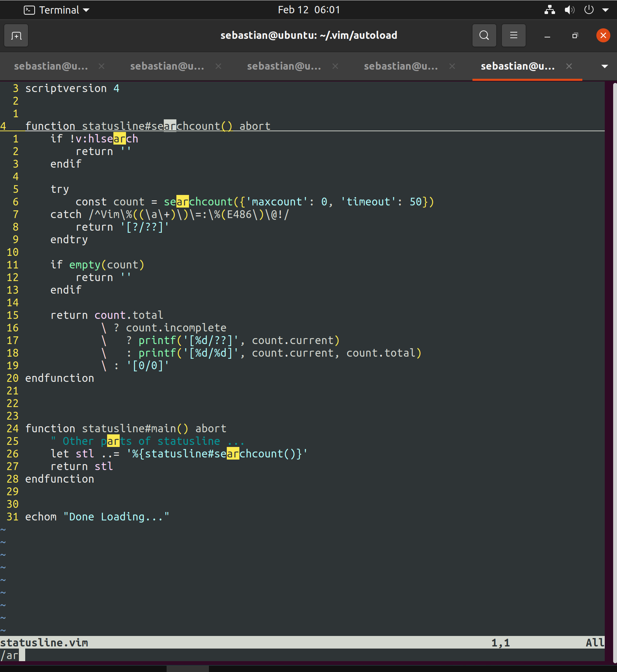
Task: Click the return '[?/??]' line
Action: pos(122,227)
